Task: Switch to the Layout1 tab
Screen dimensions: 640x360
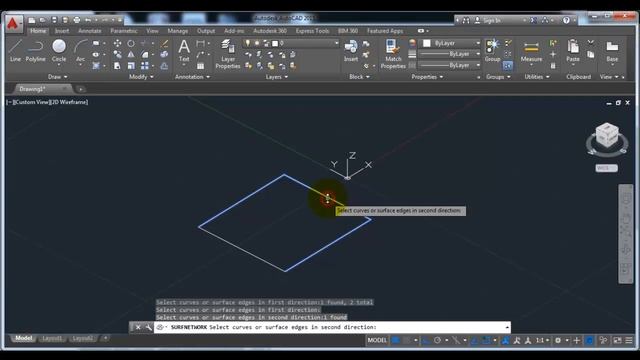Action: point(52,338)
